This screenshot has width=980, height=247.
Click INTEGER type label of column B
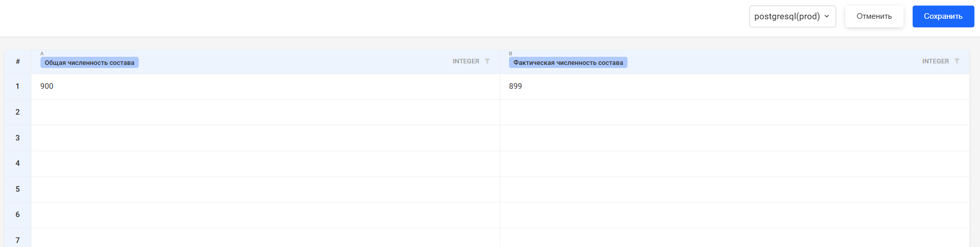[935, 61]
